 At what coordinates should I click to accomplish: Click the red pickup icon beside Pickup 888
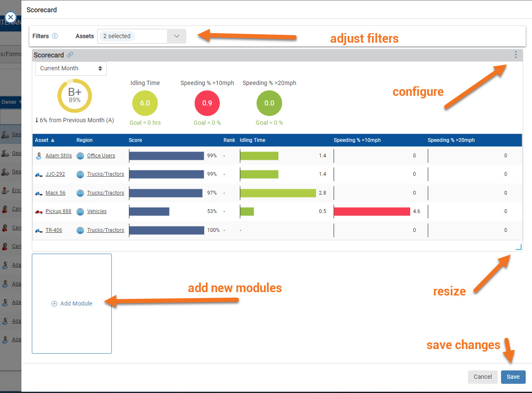coord(38,211)
